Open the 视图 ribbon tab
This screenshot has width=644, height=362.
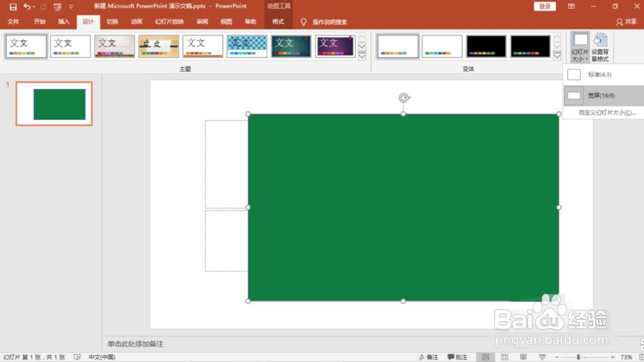[x=226, y=22]
